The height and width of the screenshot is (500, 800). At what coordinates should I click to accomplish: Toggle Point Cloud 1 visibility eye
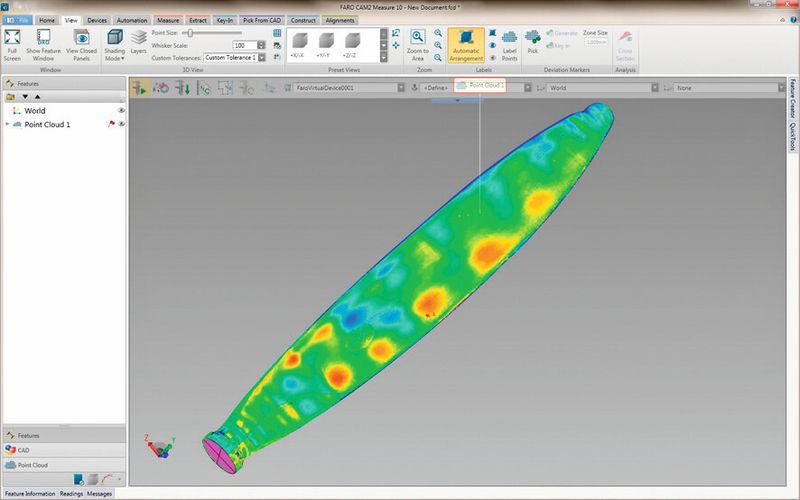(121, 124)
